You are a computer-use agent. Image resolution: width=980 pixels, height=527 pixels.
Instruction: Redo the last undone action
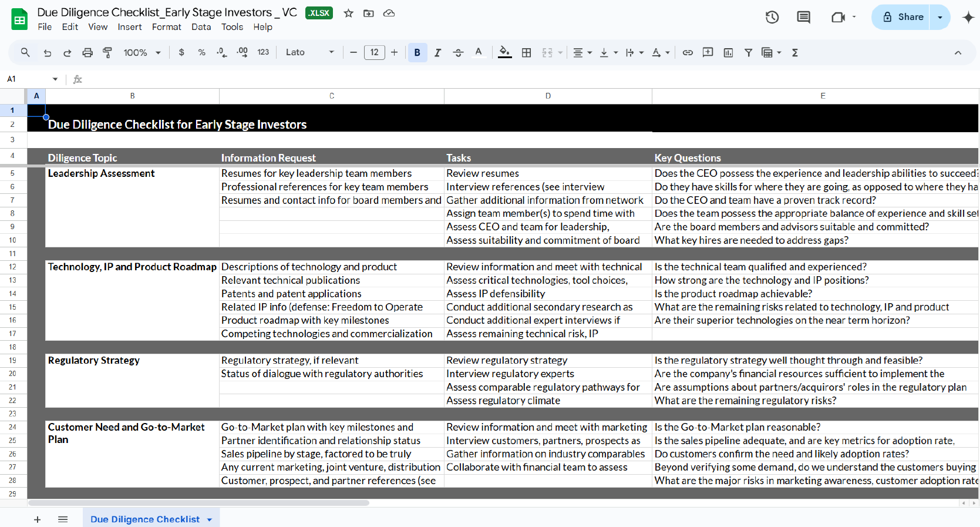[68, 52]
